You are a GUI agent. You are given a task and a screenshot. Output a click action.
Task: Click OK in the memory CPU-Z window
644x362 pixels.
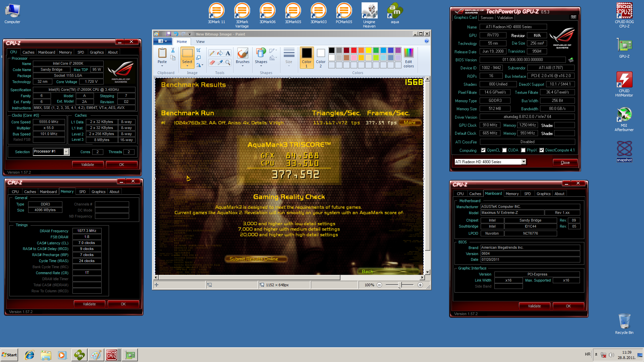click(123, 304)
